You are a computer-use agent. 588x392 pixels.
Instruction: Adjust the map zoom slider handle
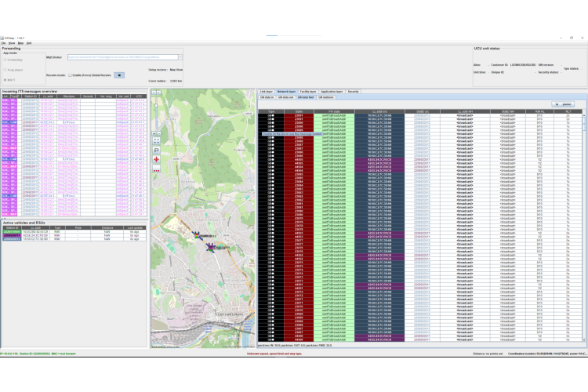tap(156, 106)
